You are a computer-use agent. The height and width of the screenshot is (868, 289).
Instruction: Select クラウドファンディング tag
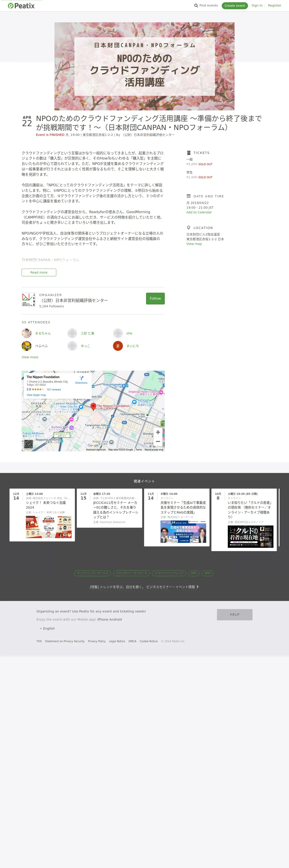click(x=169, y=573)
